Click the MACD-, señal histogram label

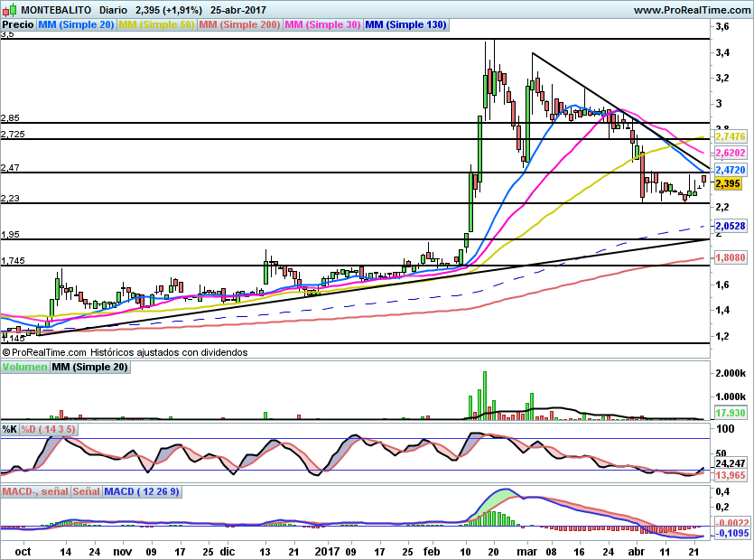(x=35, y=492)
